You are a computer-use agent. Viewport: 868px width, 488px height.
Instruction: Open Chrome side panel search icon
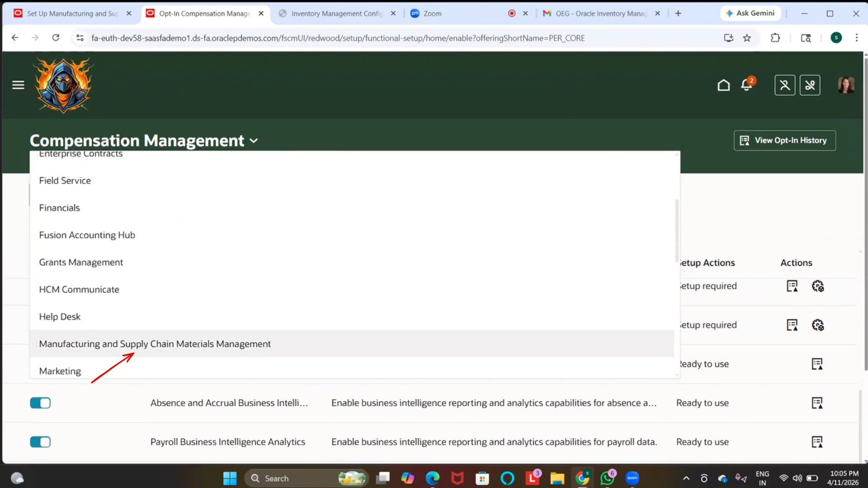click(806, 38)
